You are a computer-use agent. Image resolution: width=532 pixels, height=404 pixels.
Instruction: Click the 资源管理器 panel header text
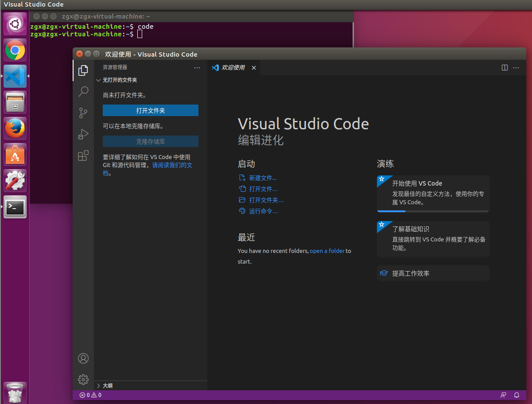[115, 67]
